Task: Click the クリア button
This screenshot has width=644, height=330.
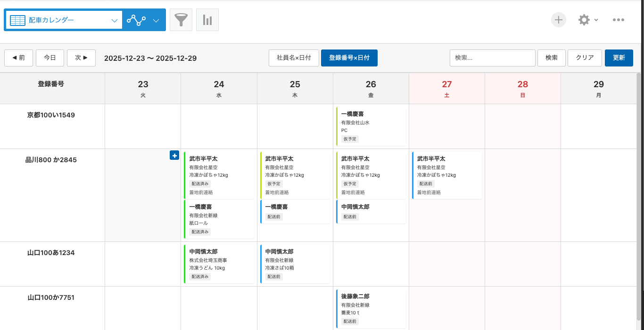Action: coord(585,58)
